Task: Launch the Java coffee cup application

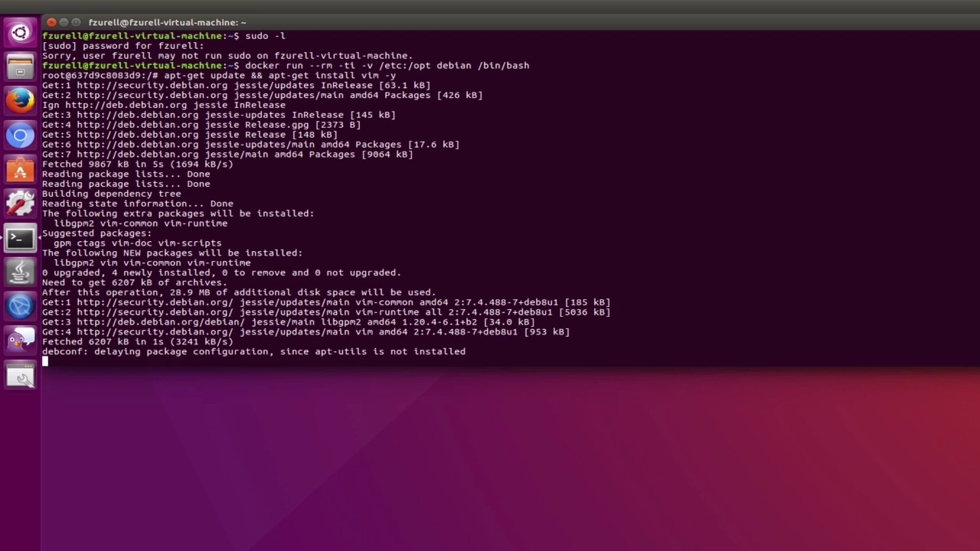Action: [x=20, y=272]
